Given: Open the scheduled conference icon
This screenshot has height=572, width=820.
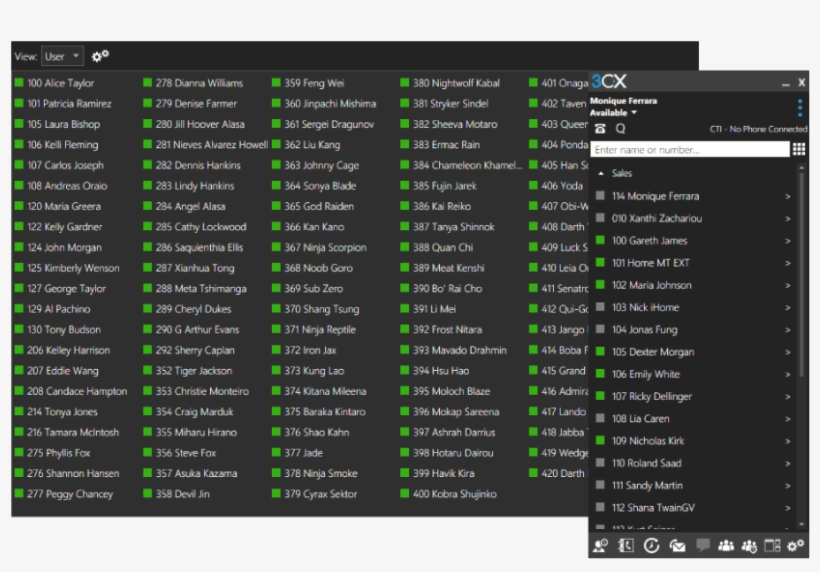Looking at the screenshot, I should pos(749,546).
